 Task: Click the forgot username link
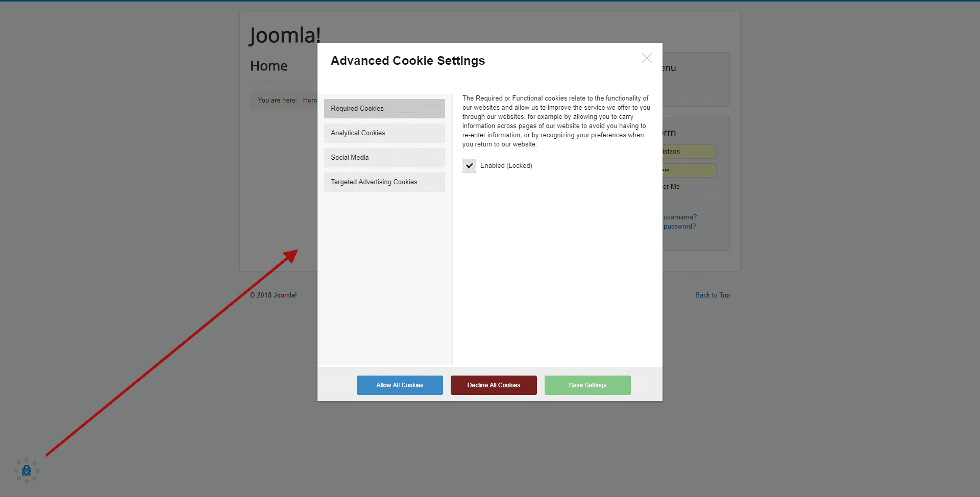[680, 217]
